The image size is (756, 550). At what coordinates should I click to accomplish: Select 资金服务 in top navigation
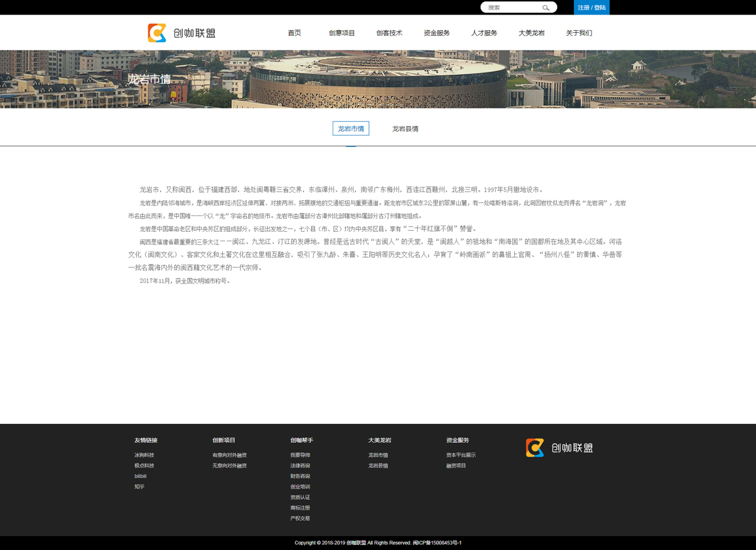click(437, 33)
